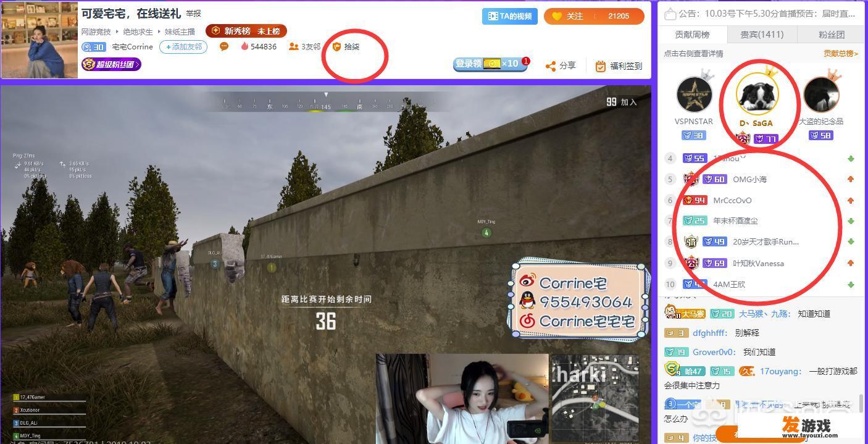
Task: Click the level 69 badge beside 叶知秋Vanessa
Action: (x=715, y=263)
